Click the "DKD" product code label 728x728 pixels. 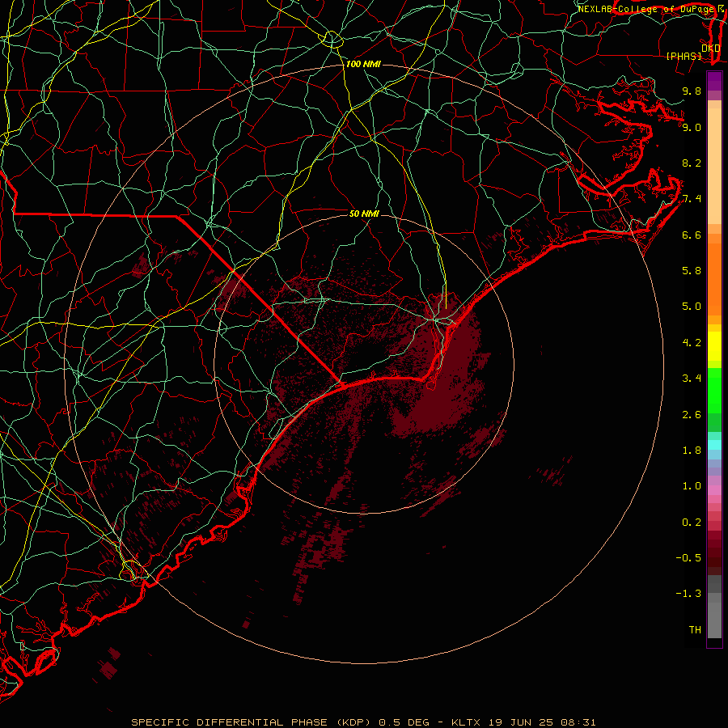711,49
